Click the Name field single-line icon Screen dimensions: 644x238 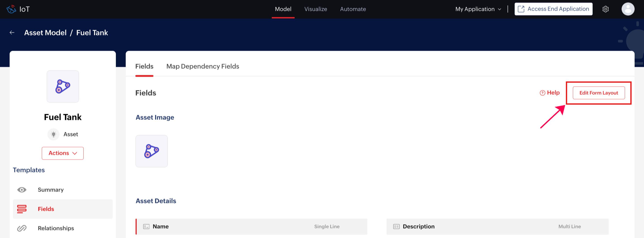pyautogui.click(x=146, y=227)
